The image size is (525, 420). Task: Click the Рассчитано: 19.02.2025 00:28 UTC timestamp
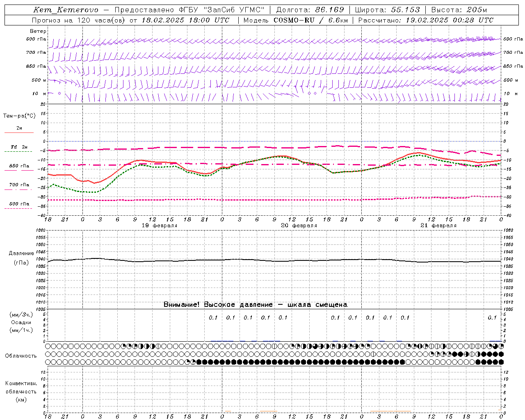point(426,20)
